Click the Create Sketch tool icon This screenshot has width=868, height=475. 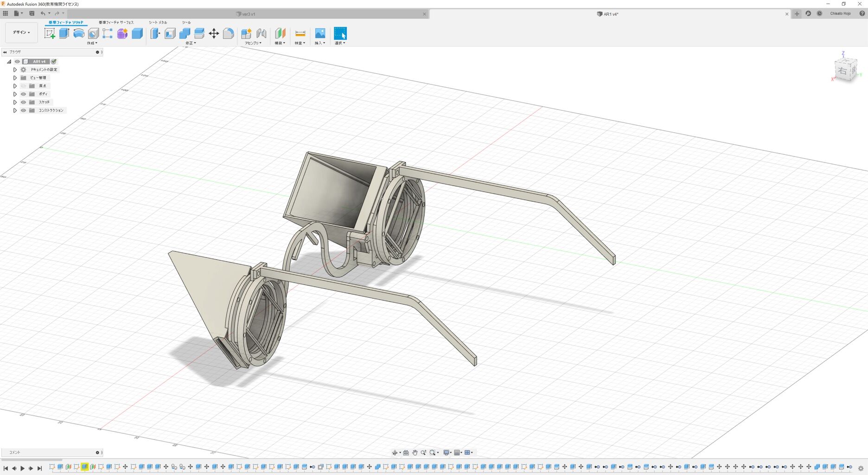coord(50,33)
